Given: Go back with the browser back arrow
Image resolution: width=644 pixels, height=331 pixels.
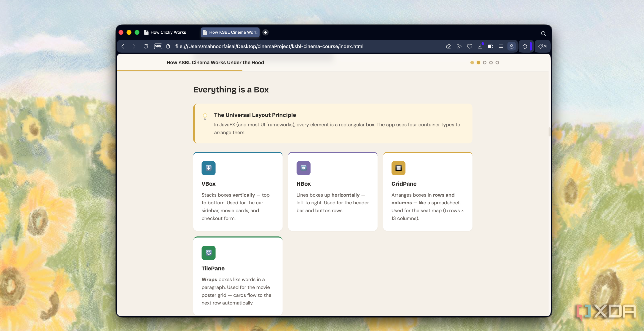Looking at the screenshot, I should point(123,46).
